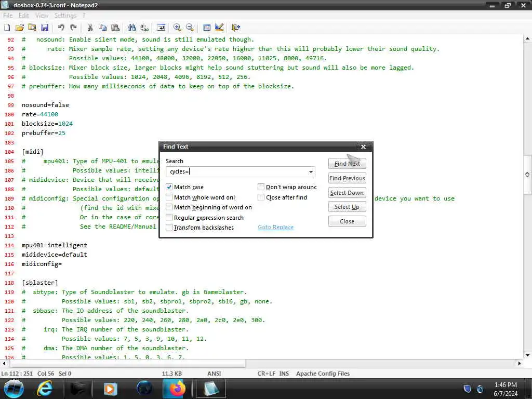532x399 pixels.
Task: Open the customize schemes icon
Action: (219, 28)
